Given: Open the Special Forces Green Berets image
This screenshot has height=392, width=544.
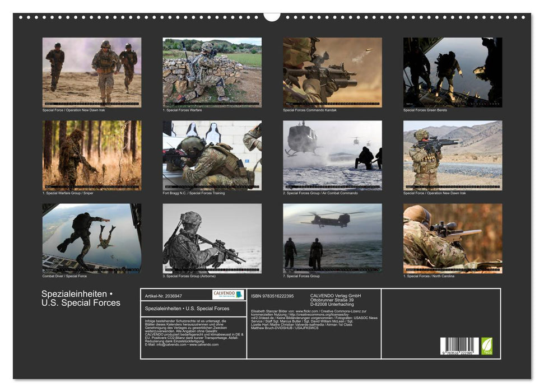Looking at the screenshot, I should [453, 72].
